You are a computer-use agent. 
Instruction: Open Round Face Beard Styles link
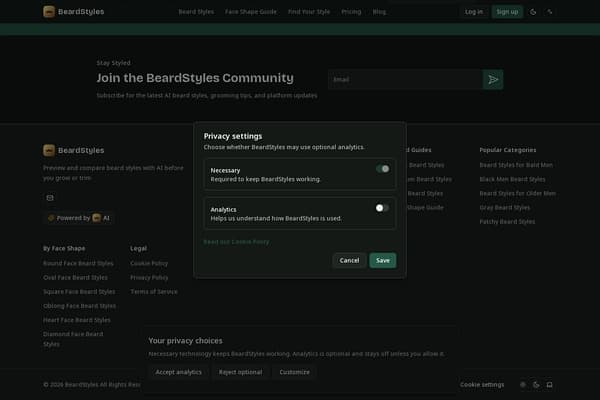click(x=78, y=263)
